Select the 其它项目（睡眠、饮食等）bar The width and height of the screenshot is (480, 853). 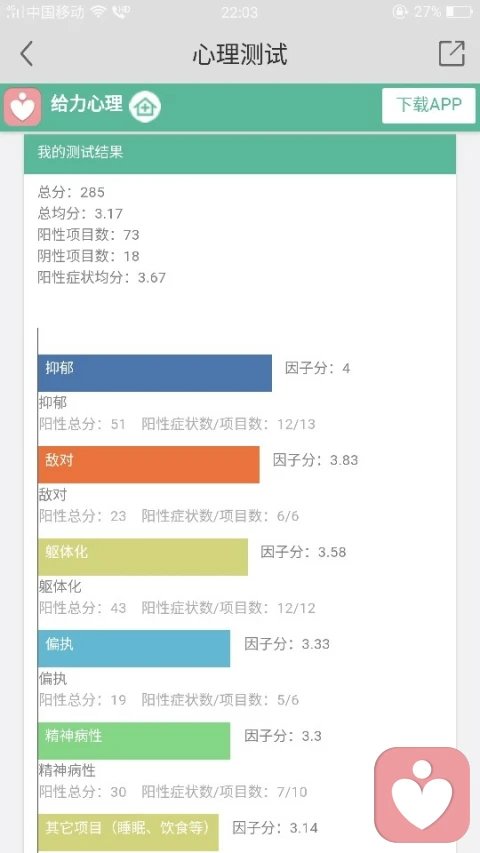[x=128, y=832]
